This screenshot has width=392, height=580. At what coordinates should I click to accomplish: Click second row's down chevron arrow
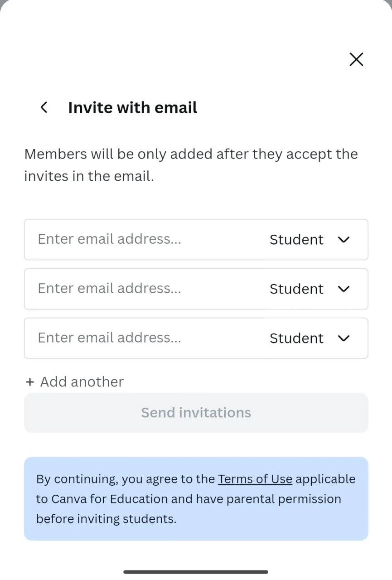[x=344, y=289]
